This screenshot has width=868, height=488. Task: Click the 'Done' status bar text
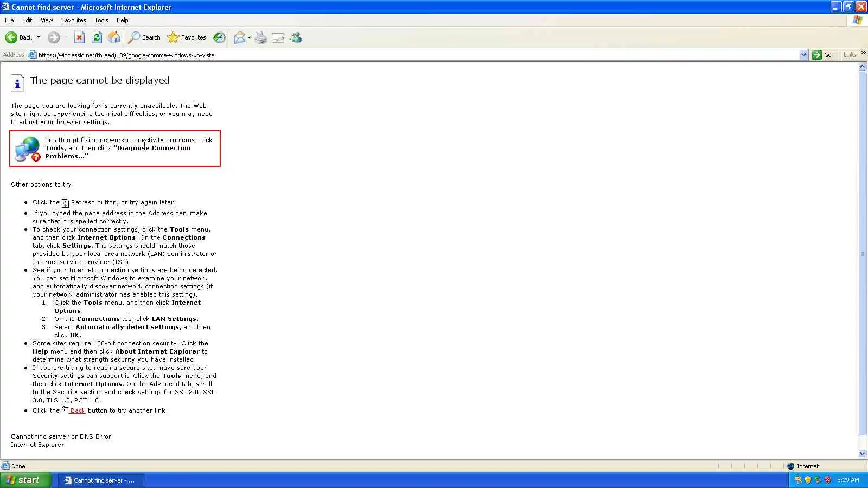[18, 466]
